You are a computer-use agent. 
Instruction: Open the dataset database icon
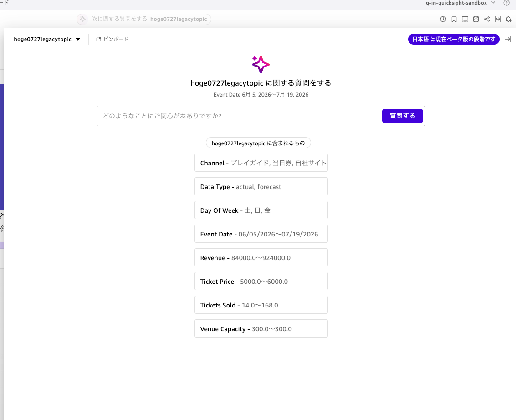pyautogui.click(x=476, y=20)
